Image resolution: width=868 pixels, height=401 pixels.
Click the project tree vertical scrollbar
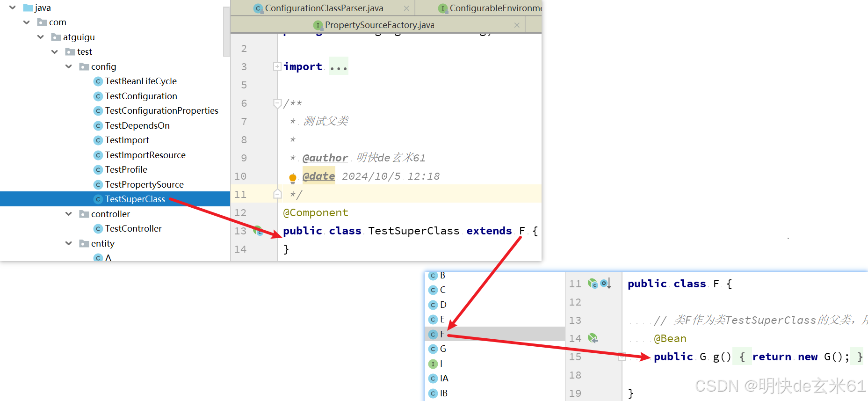pyautogui.click(x=227, y=32)
